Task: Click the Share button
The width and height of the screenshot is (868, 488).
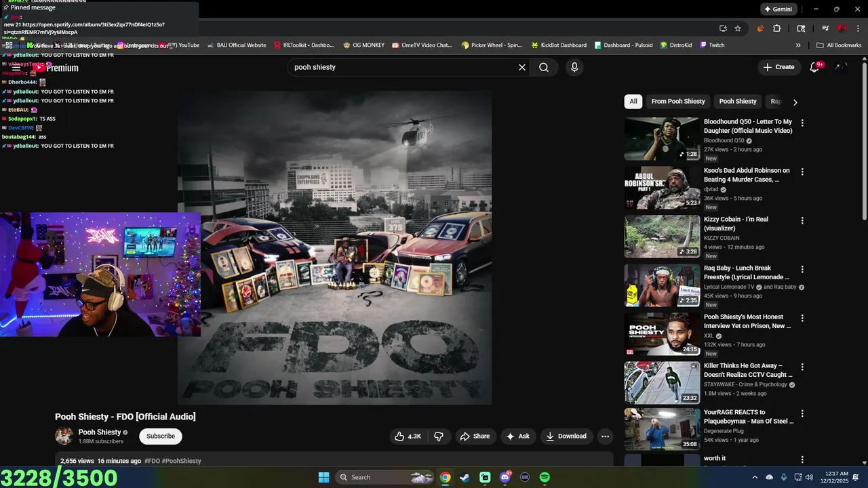Action: coord(475,436)
